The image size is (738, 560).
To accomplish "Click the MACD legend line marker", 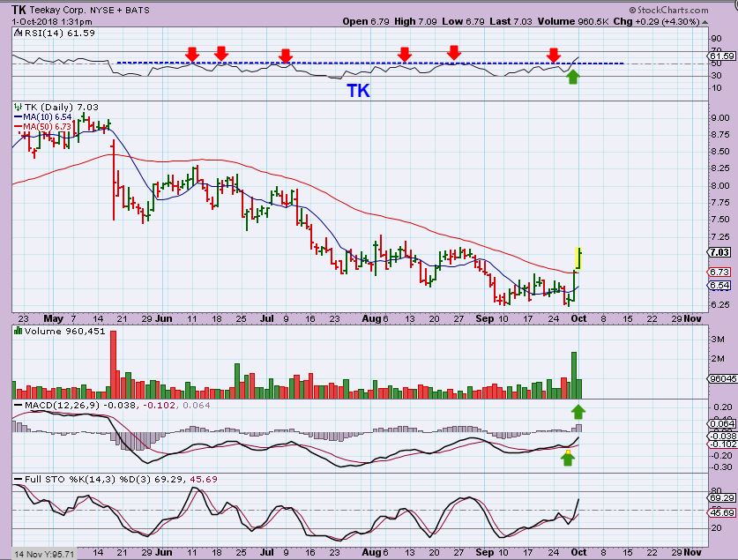I will 19,405.
